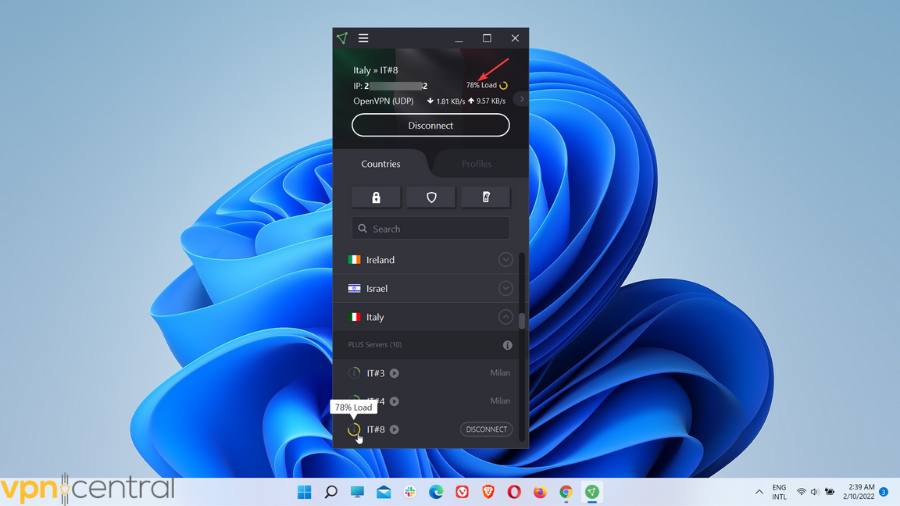Open Brave browser from the taskbar

point(488,492)
